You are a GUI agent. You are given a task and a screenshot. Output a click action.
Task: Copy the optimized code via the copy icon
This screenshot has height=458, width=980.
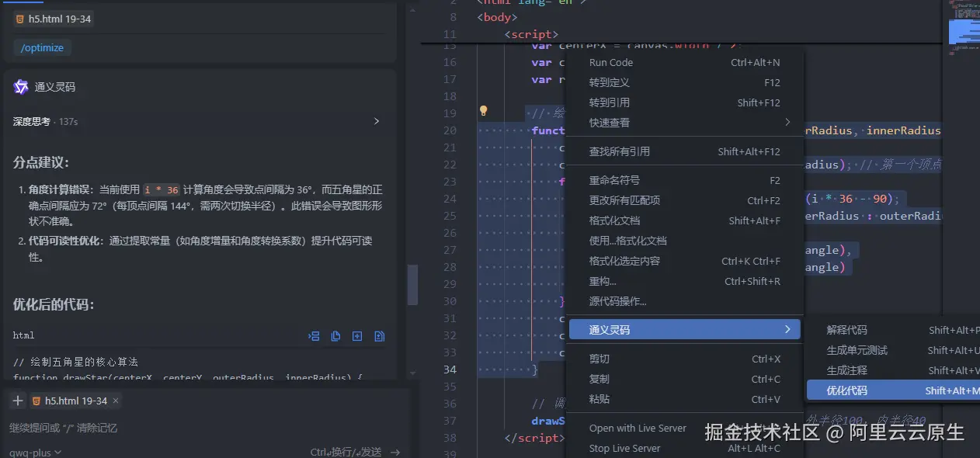click(x=335, y=336)
